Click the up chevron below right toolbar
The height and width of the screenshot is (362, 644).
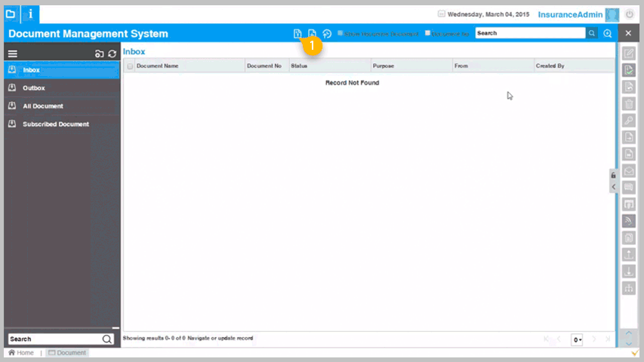coord(628,333)
